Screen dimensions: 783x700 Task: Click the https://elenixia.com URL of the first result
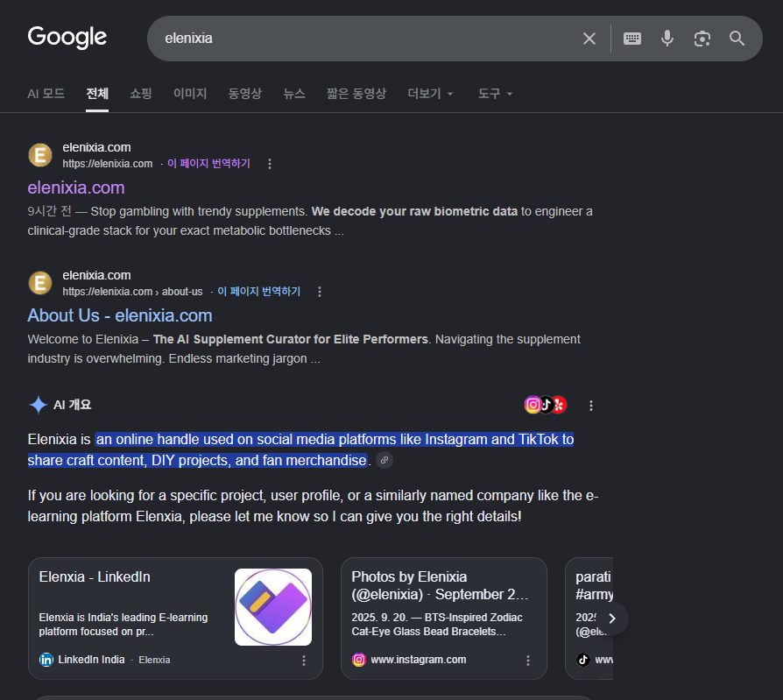pyautogui.click(x=108, y=164)
